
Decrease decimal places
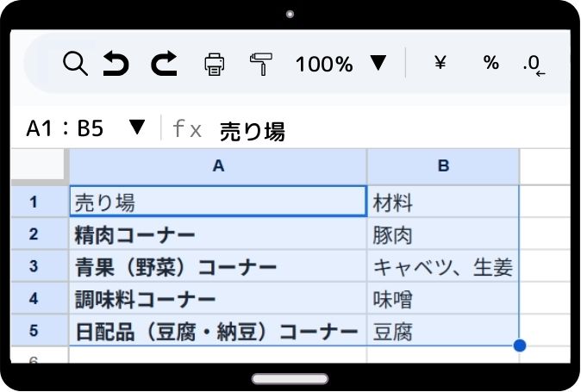pos(534,64)
